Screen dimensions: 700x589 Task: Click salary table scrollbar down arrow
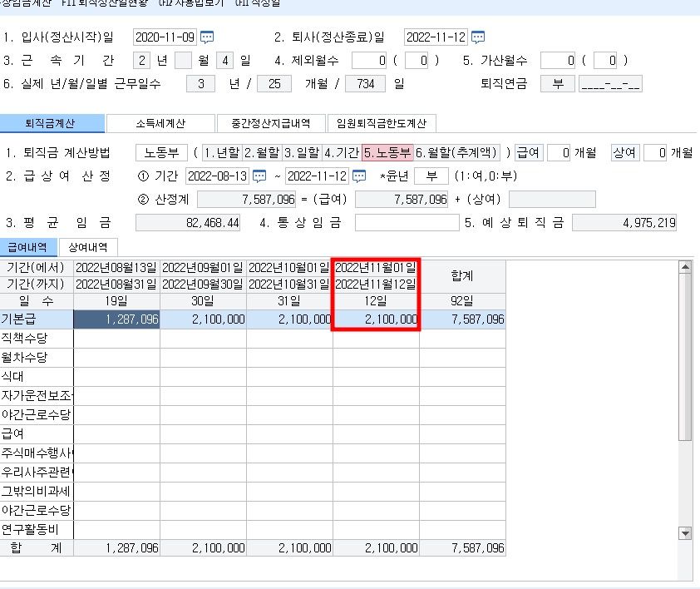point(685,532)
